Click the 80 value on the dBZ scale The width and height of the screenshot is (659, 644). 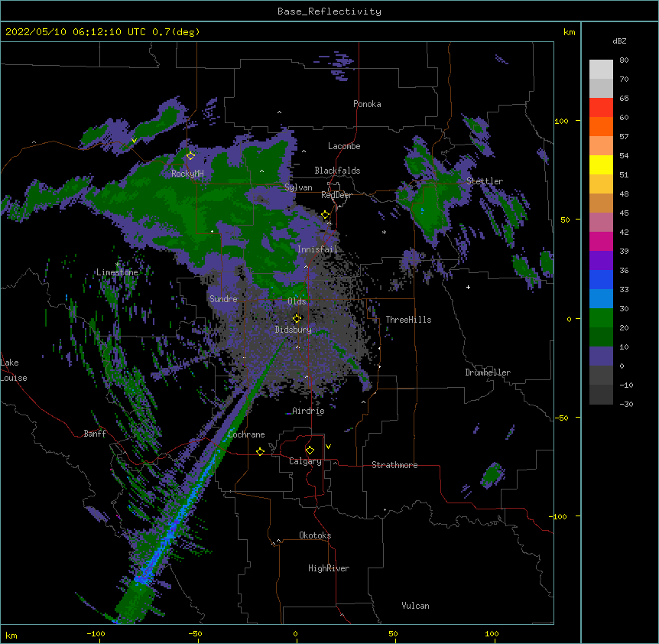[x=624, y=60]
